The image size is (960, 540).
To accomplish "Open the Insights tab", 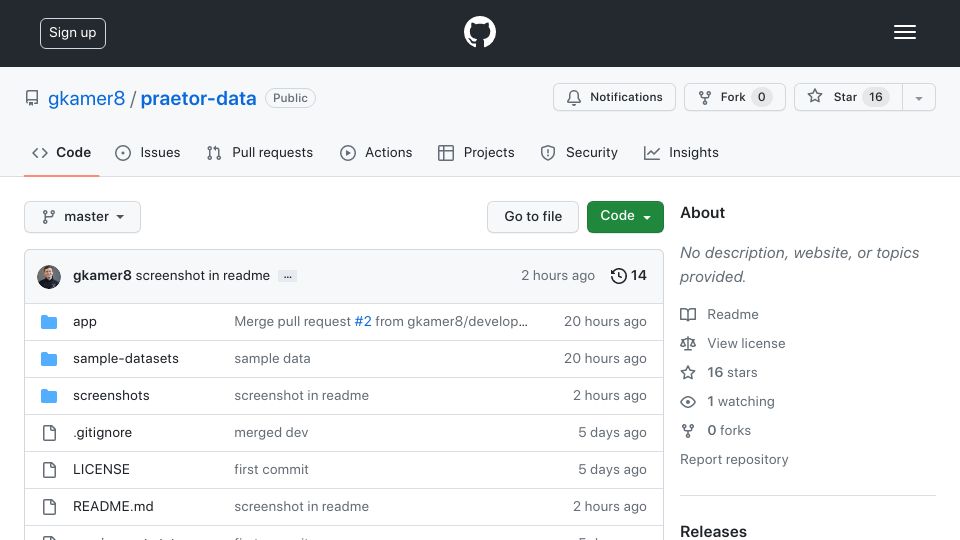I will tap(681, 152).
